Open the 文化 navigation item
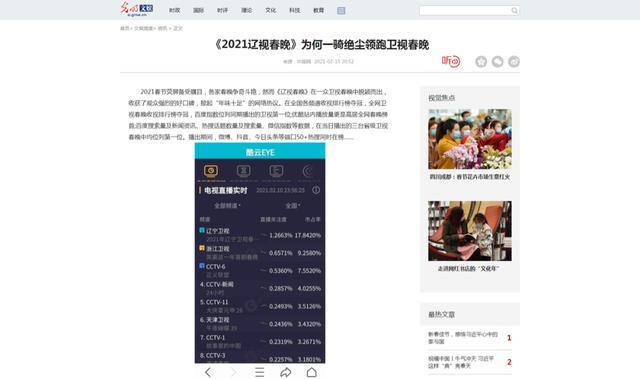This screenshot has height=379, width=640. pos(271,11)
